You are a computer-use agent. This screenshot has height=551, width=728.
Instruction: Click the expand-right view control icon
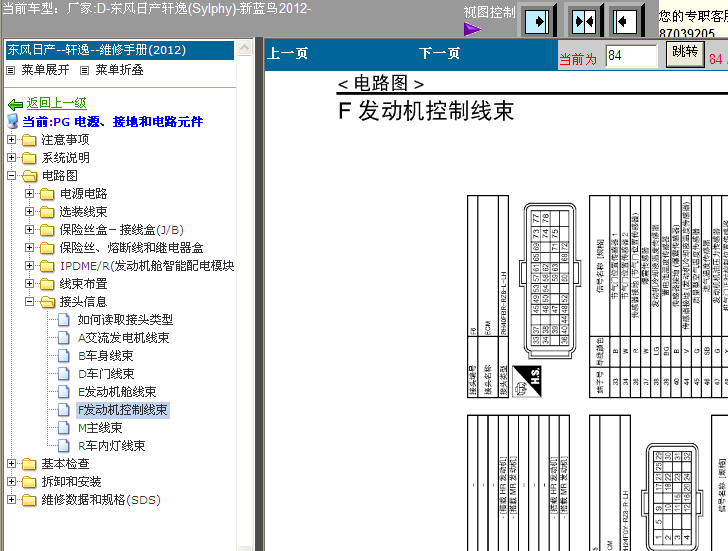(537, 21)
